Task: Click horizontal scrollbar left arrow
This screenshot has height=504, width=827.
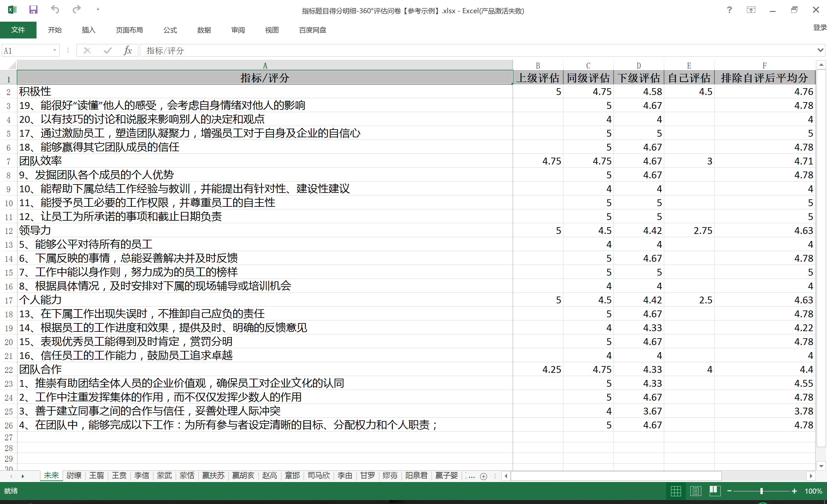Action: (x=506, y=476)
